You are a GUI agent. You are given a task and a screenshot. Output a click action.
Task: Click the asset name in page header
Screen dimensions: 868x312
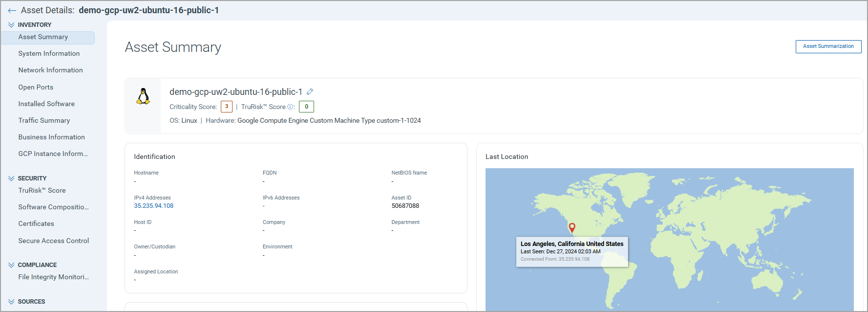coord(149,10)
